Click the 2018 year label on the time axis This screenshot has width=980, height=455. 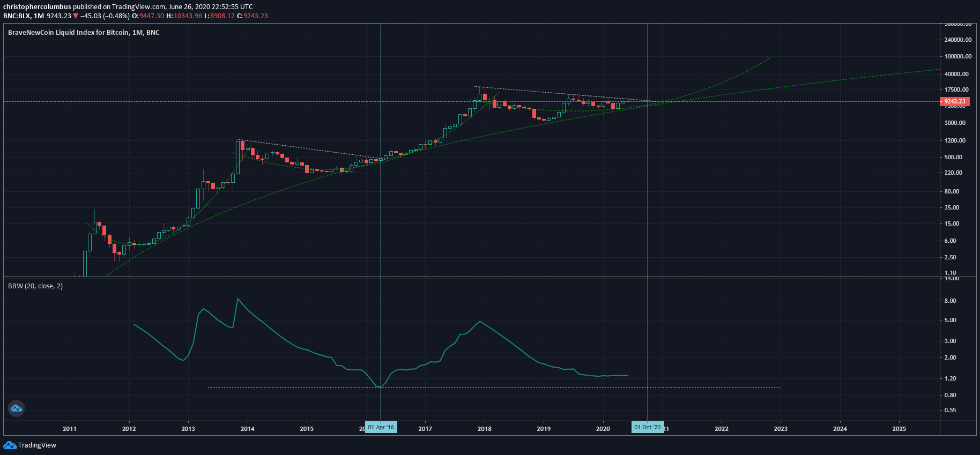tap(485, 428)
